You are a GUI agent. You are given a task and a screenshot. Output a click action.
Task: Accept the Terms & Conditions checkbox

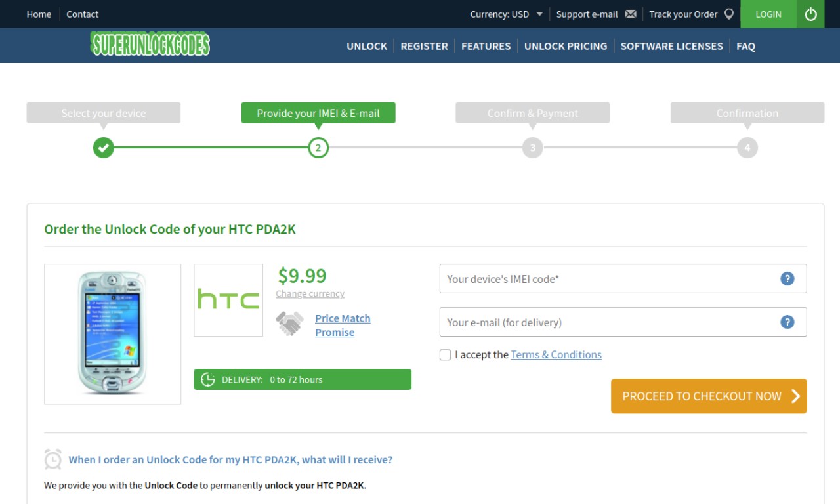(x=445, y=355)
